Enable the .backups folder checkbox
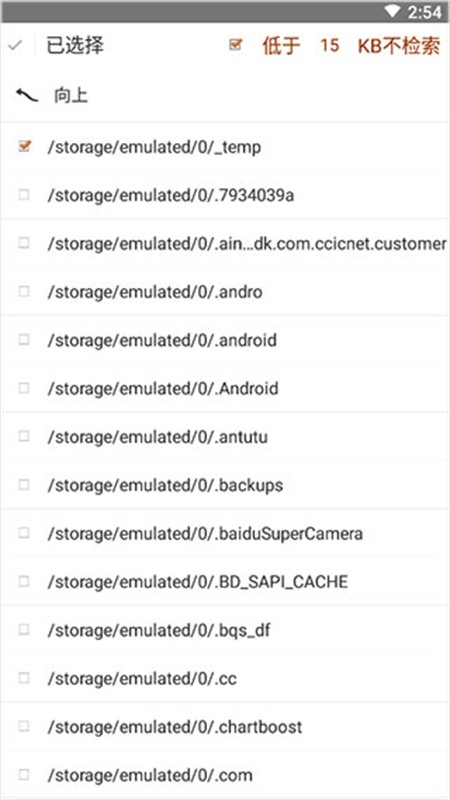Viewport: 450px width, 800px height. click(24, 485)
